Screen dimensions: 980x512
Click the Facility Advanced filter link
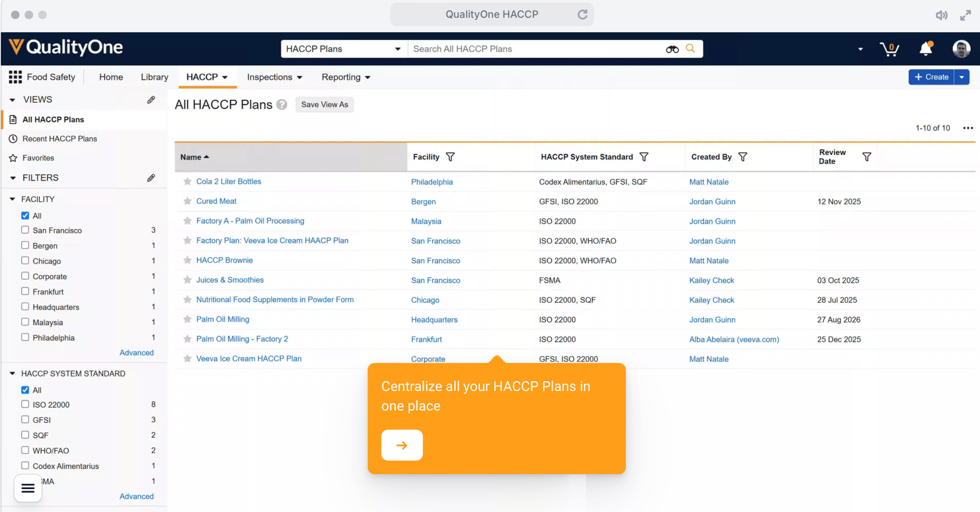(x=137, y=353)
